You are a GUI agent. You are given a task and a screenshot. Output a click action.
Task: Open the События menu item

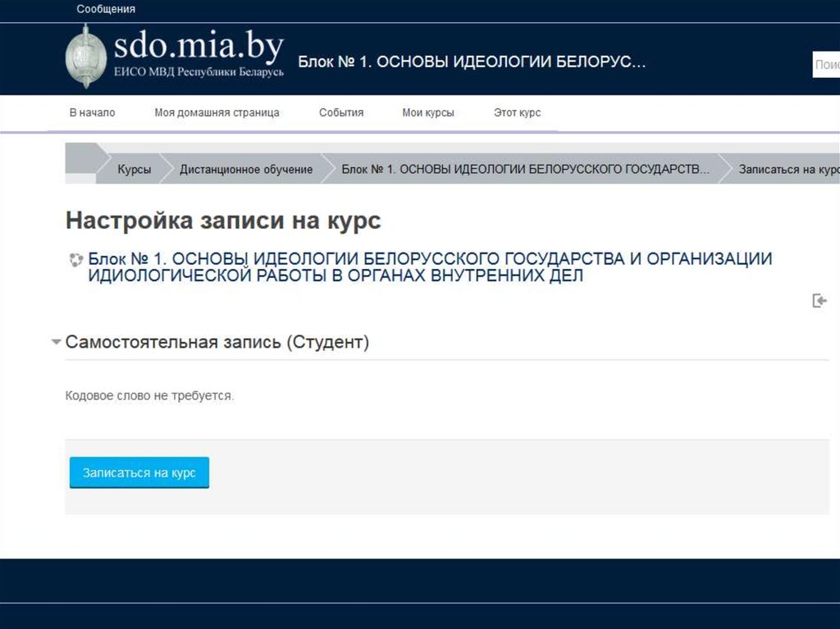[341, 113]
